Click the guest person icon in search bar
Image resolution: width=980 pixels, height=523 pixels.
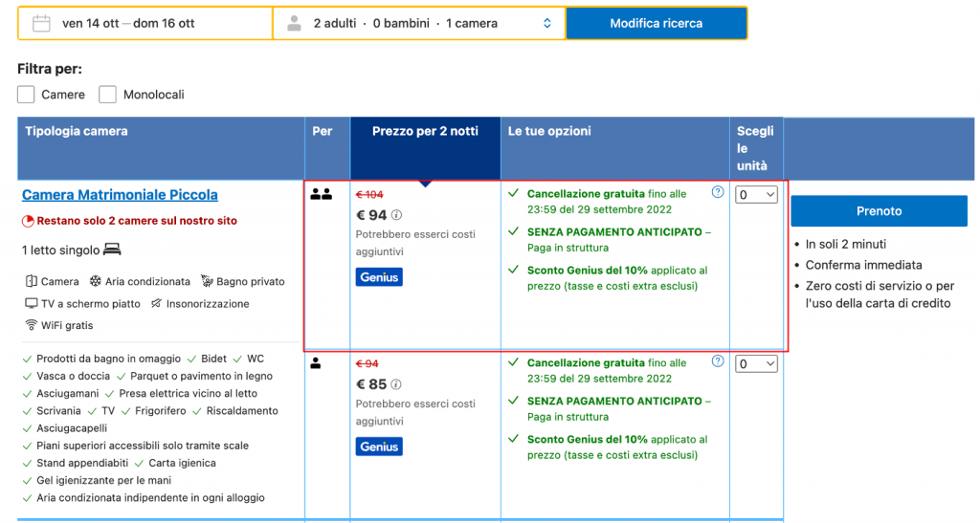[x=295, y=23]
